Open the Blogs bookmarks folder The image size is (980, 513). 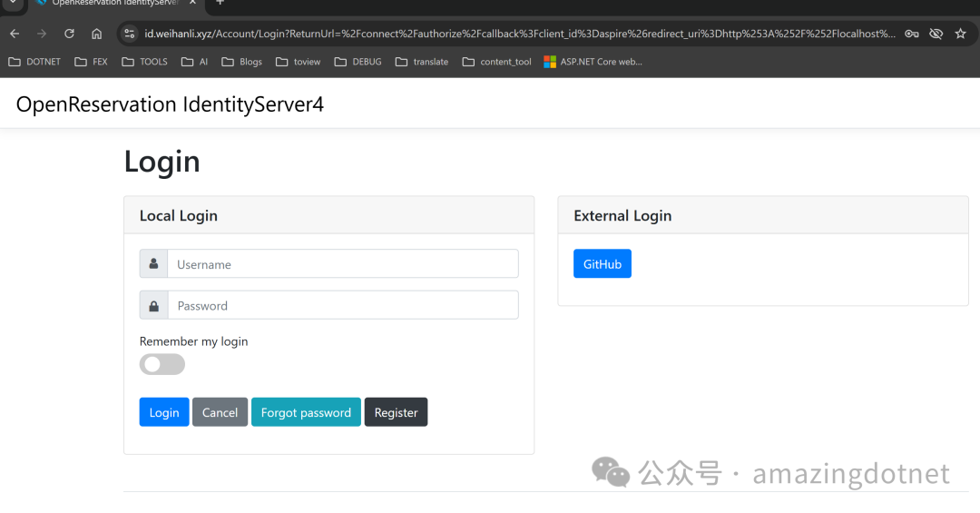241,62
